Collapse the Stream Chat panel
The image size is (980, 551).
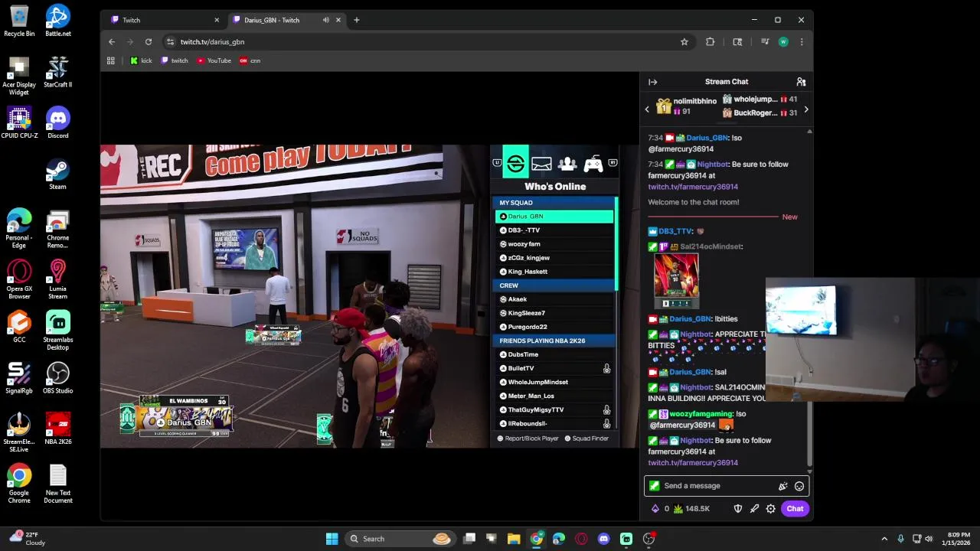[652, 82]
